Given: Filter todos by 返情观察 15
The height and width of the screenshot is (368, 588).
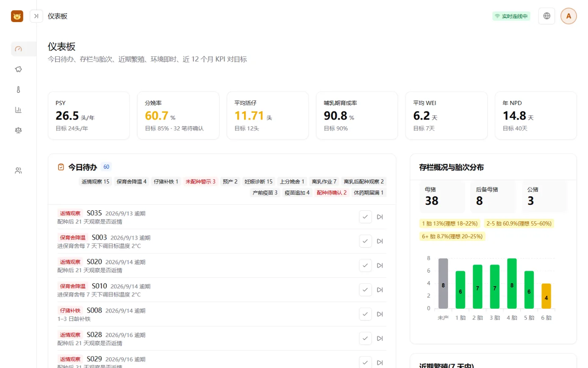Looking at the screenshot, I should point(95,181).
